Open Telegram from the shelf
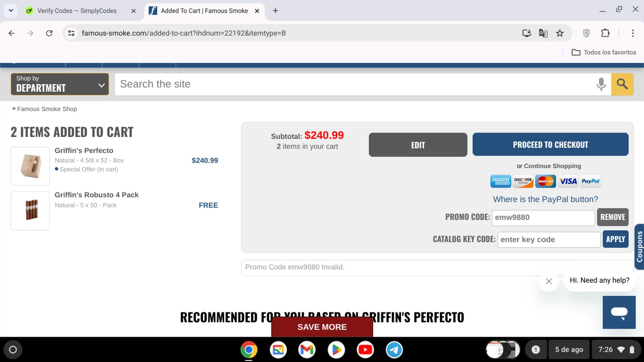The image size is (644, 362). (394, 350)
